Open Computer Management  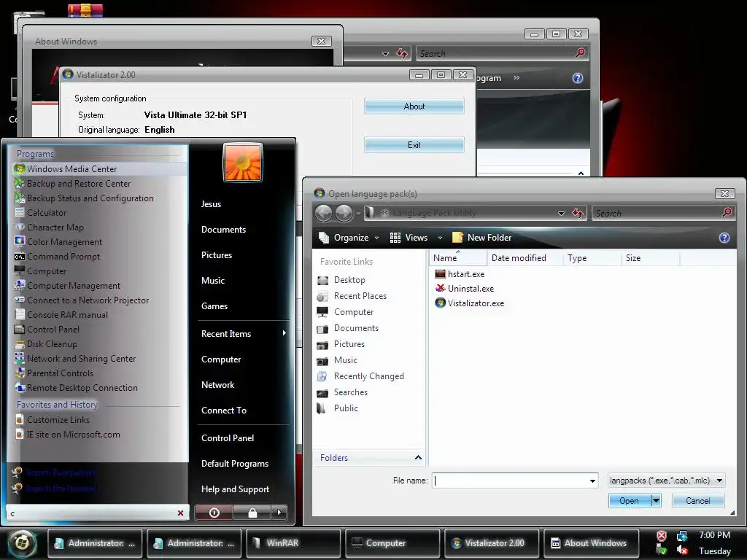[x=99, y=286]
